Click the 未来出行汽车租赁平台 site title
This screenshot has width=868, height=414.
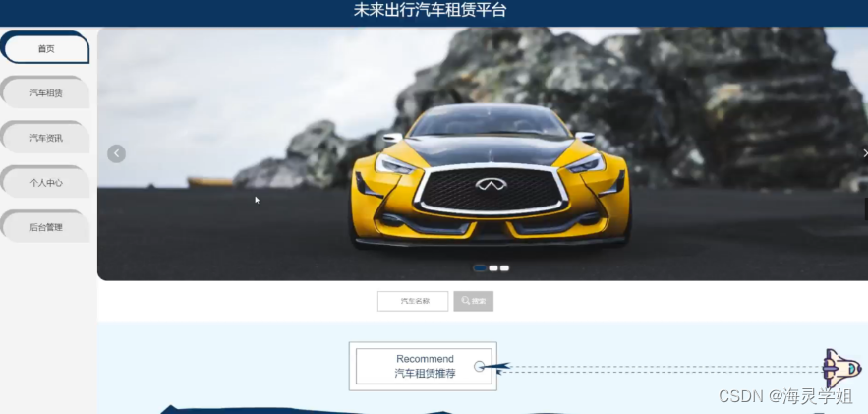coord(431,10)
